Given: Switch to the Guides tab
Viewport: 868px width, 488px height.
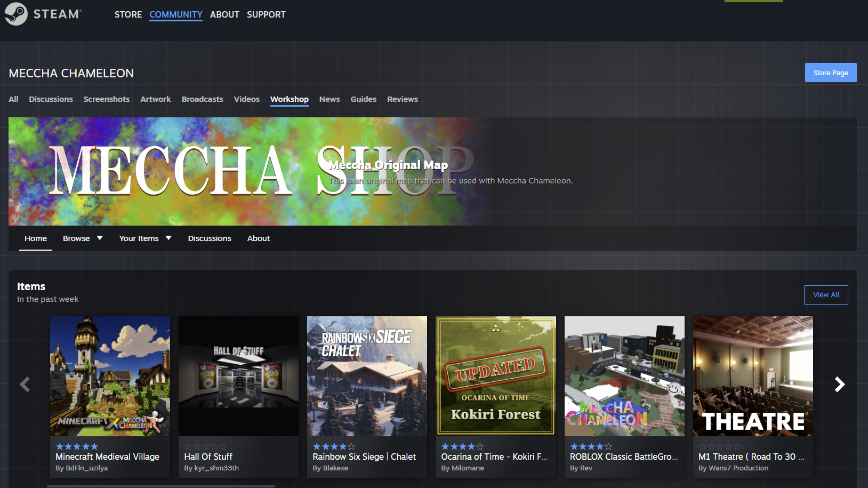Looking at the screenshot, I should 364,99.
